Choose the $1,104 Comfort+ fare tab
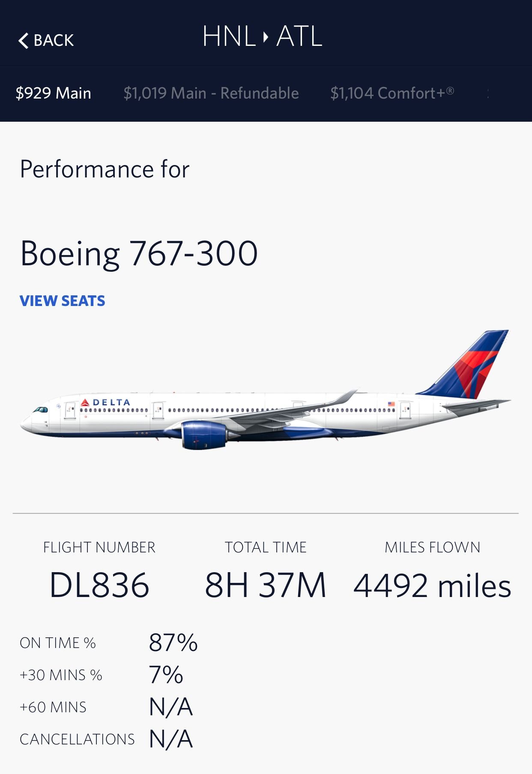 (392, 93)
